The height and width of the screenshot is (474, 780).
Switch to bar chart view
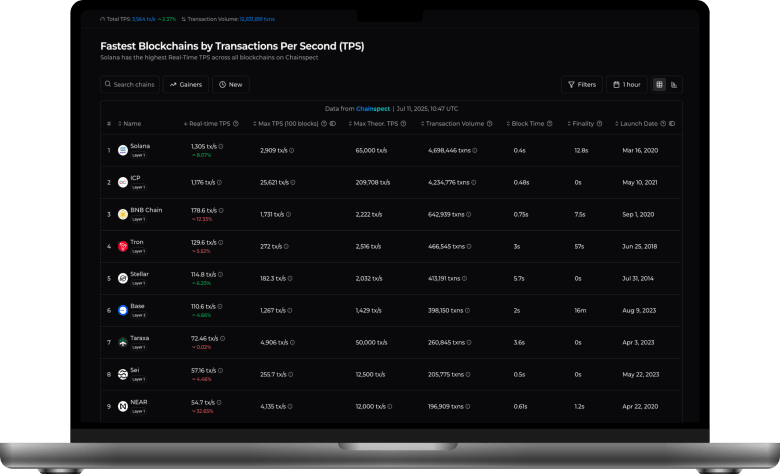tap(674, 85)
